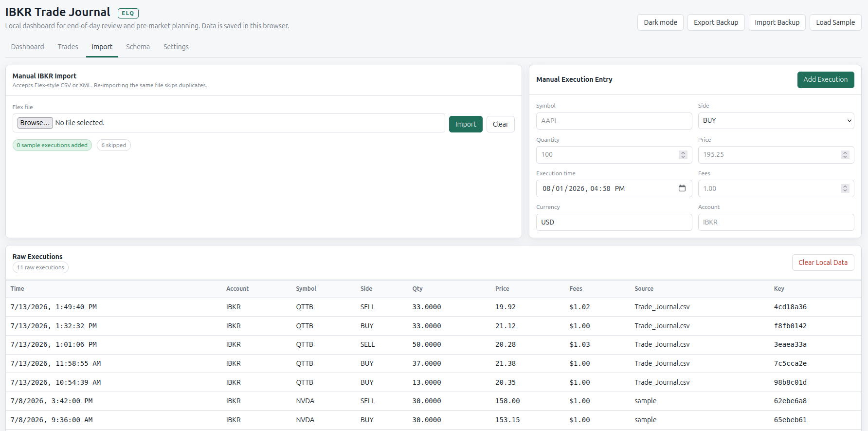
Task: Focus the Account input field
Action: pyautogui.click(x=776, y=222)
